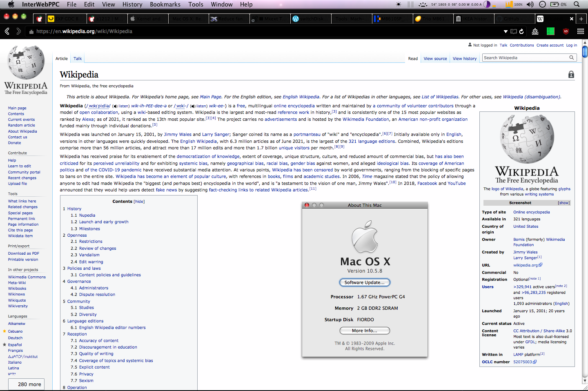Click the first listen speaker icon
Viewport: 588px width, 391px height.
pos(115,106)
